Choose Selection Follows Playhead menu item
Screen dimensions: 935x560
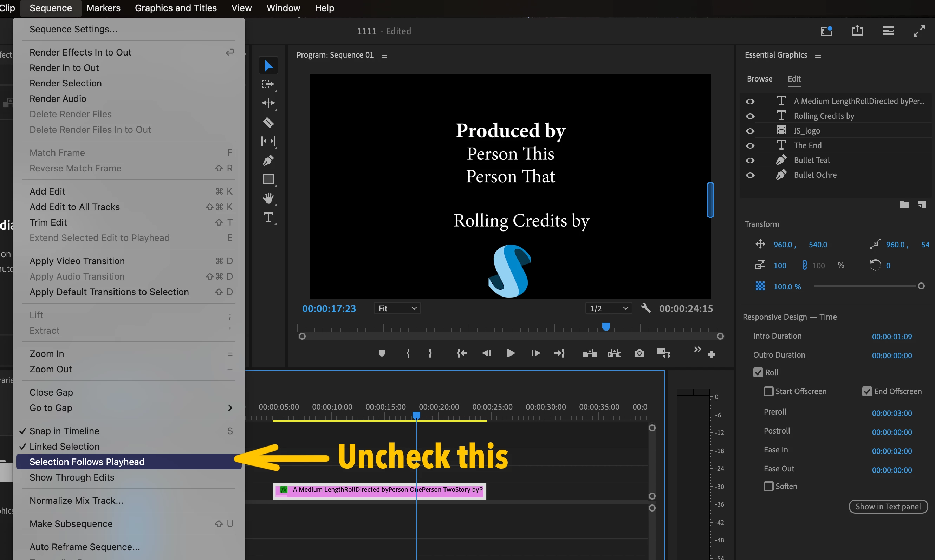point(129,462)
